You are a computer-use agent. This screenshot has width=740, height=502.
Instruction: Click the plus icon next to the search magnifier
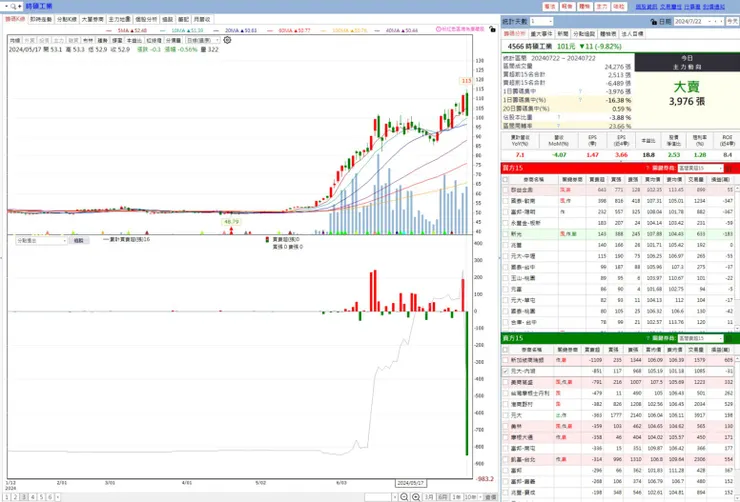[x=19, y=6]
